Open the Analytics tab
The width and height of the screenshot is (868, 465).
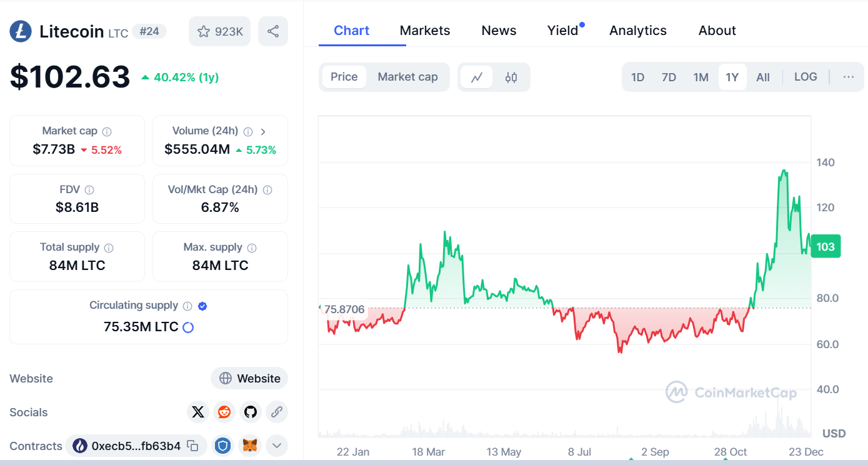click(x=638, y=31)
